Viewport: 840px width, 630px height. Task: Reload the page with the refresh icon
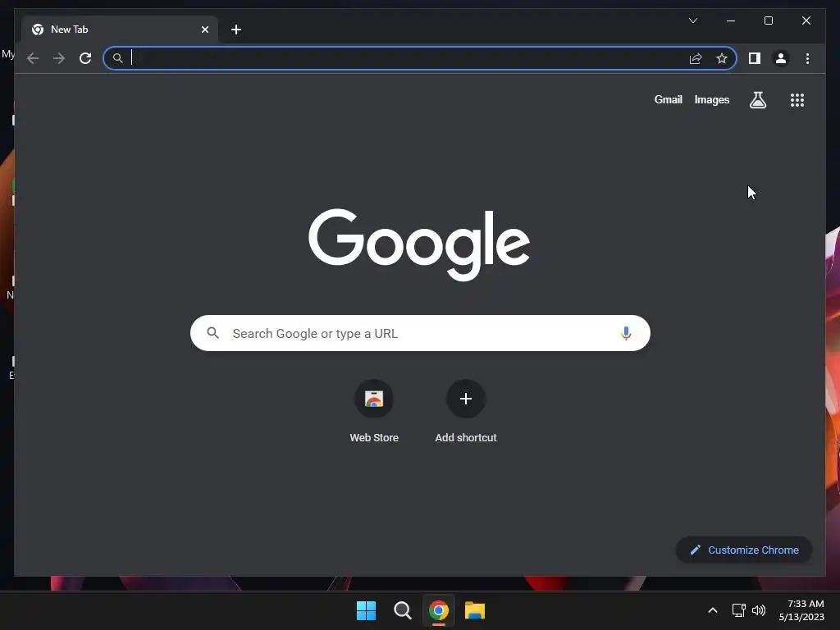click(x=85, y=58)
